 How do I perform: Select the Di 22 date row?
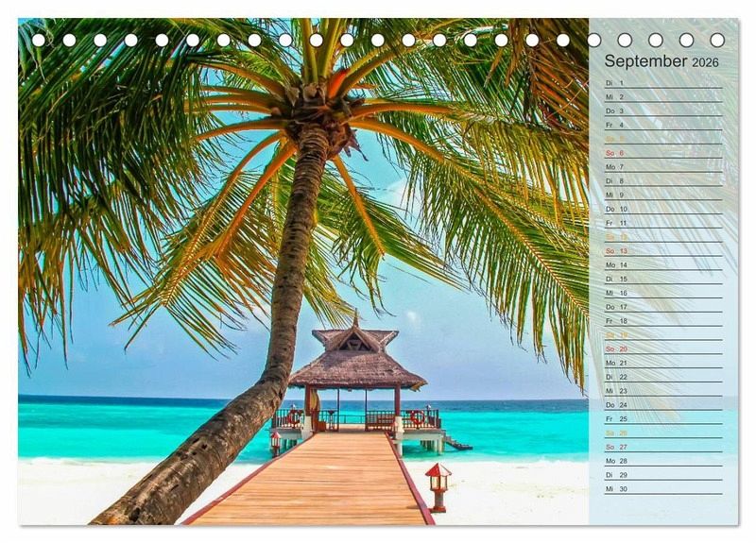[662, 377]
